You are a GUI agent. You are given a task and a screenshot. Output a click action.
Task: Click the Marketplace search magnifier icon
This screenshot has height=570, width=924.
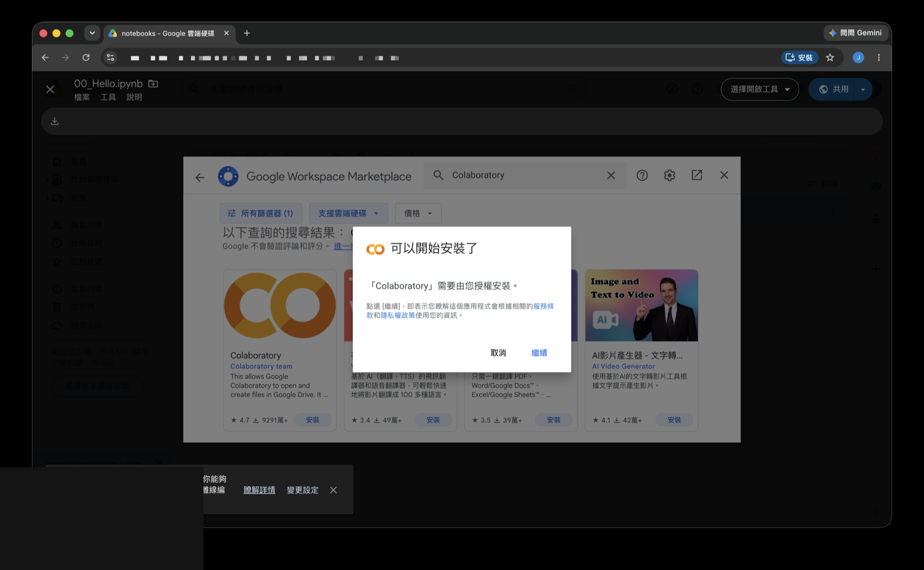pyautogui.click(x=438, y=175)
